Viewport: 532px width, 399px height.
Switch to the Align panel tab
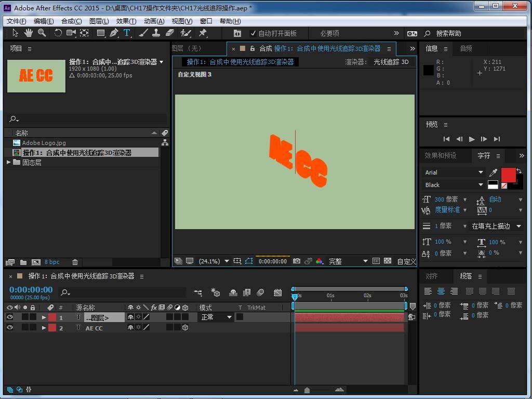(x=432, y=276)
